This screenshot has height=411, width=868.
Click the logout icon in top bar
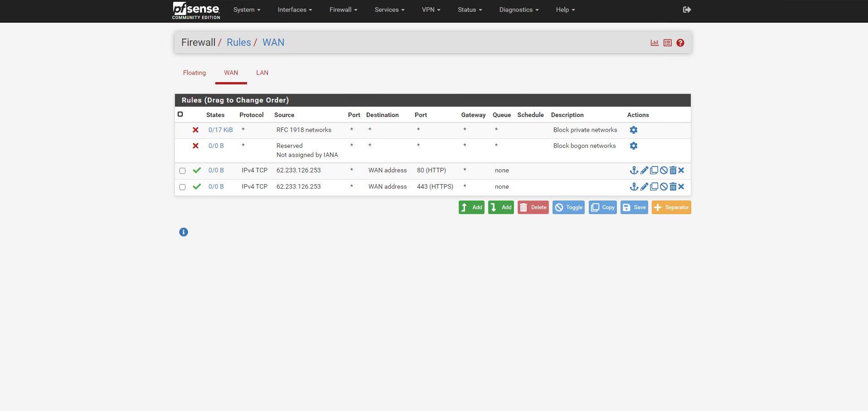pos(687,10)
